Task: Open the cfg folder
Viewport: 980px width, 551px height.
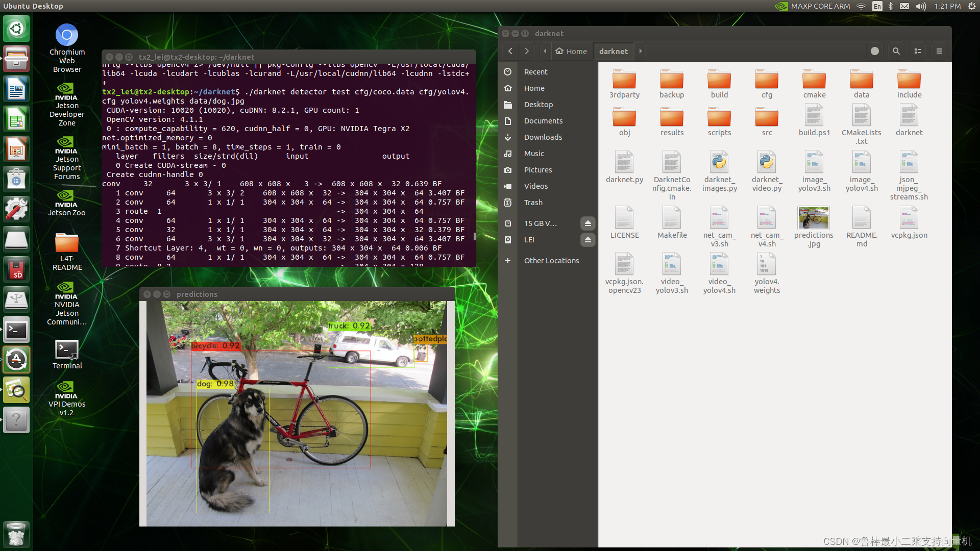Action: [766, 80]
